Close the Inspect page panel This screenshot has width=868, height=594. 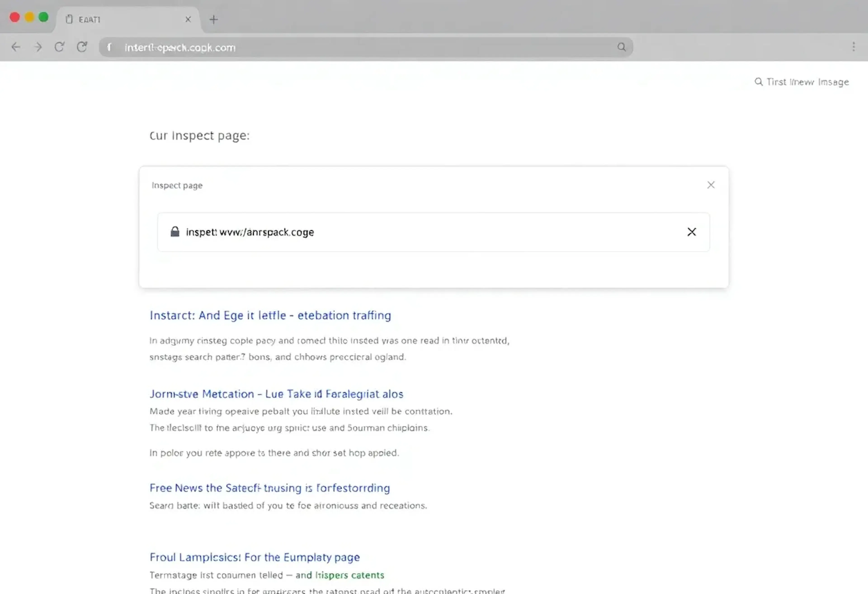click(x=711, y=185)
